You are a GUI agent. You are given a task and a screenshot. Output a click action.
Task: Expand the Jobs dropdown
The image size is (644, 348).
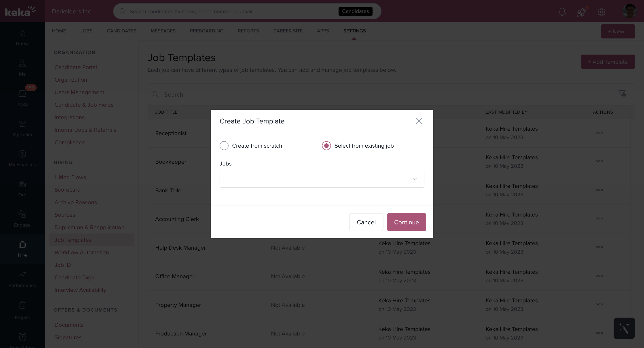[322, 179]
